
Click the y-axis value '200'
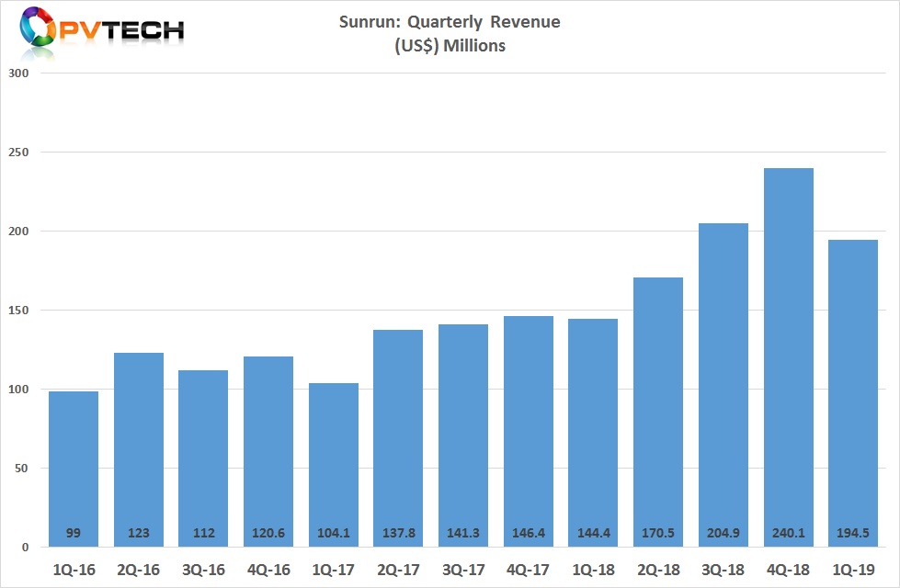coord(18,232)
